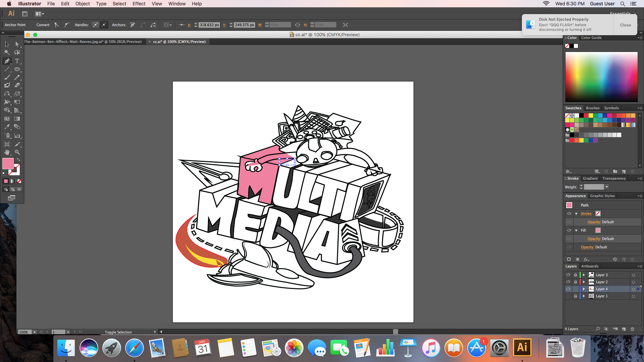This screenshot has height=362, width=644.
Task: Open the Effect menu
Action: [139, 4]
